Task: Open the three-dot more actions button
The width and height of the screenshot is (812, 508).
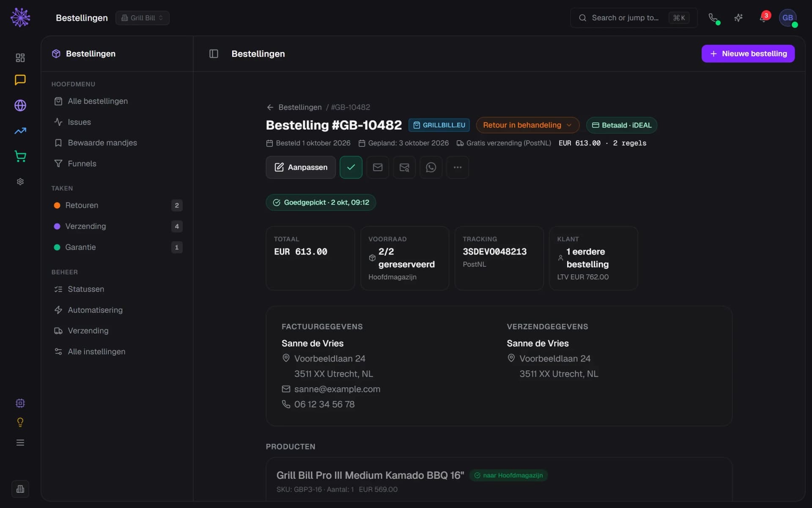Action: tap(458, 167)
